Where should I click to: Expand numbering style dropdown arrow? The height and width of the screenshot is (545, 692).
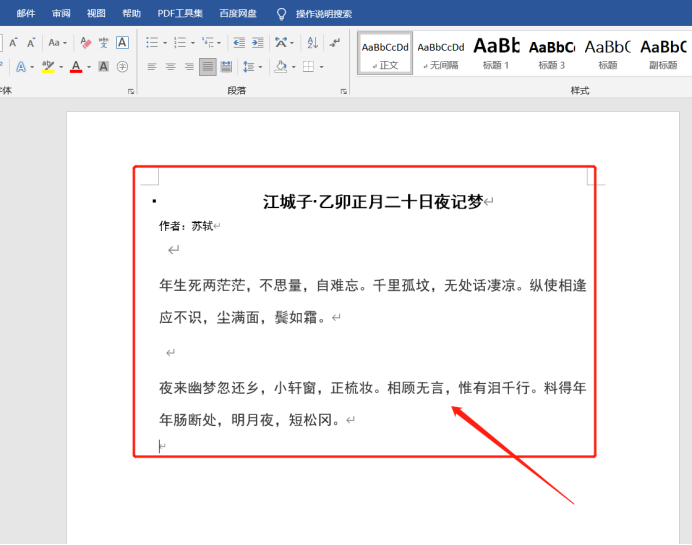(x=192, y=43)
